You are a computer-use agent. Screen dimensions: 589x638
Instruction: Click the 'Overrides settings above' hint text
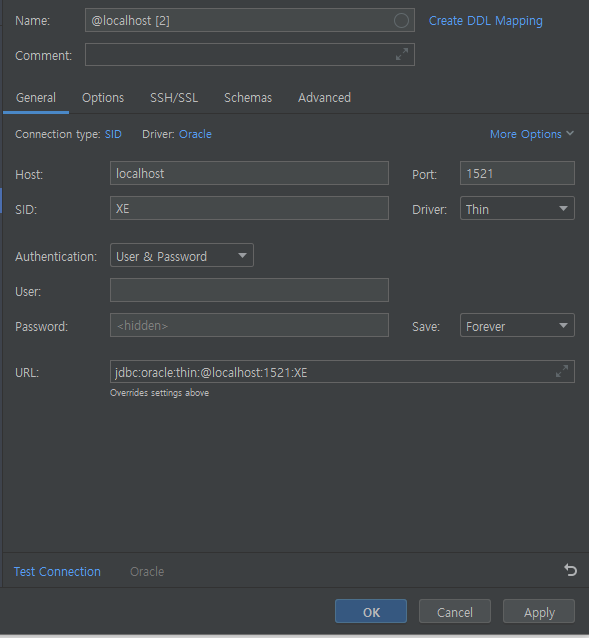159,393
